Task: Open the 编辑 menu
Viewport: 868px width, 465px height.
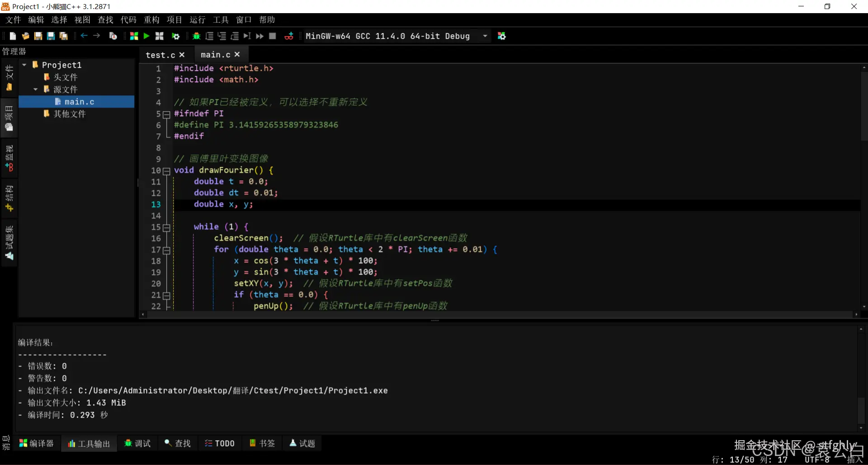Action: [36, 20]
